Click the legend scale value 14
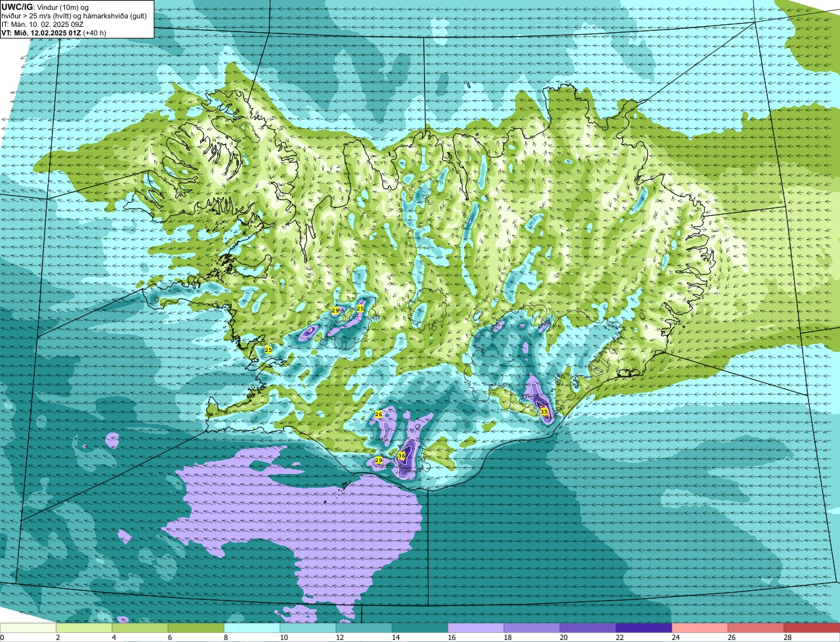The image size is (840, 642). pos(395,637)
